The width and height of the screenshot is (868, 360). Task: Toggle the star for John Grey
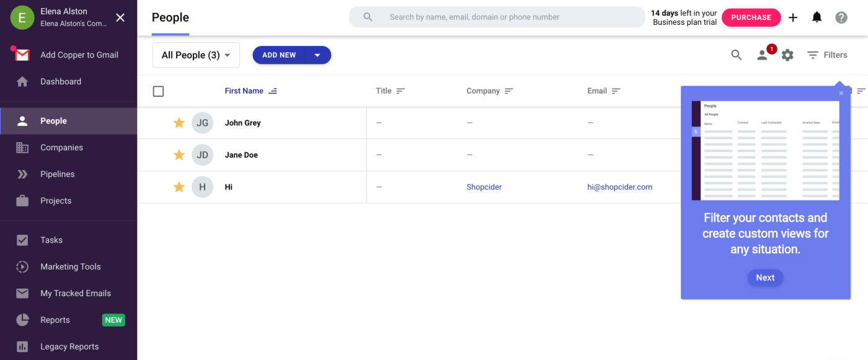point(179,123)
